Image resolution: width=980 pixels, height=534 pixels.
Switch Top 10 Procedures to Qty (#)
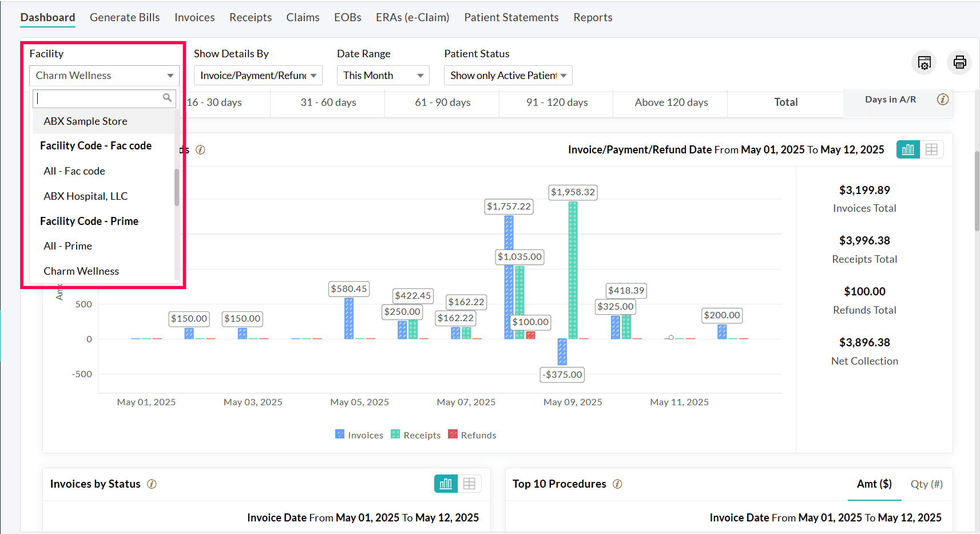pos(926,484)
